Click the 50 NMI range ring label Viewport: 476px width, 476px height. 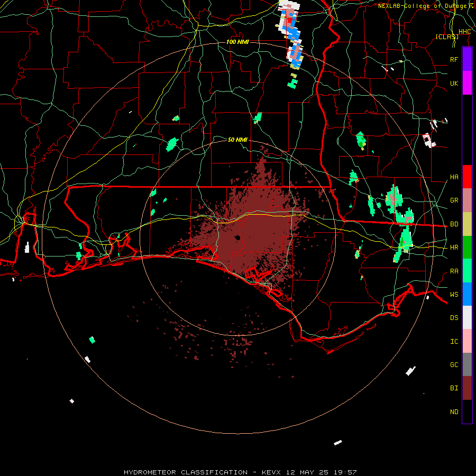point(237,140)
